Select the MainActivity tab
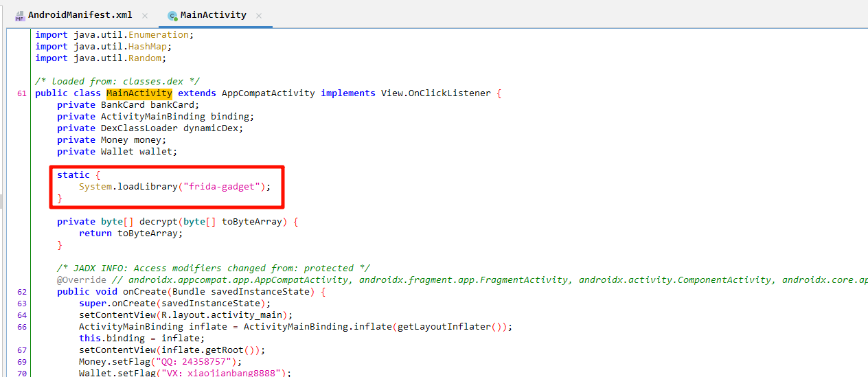Screen dimensions: 868x377 point(213,15)
